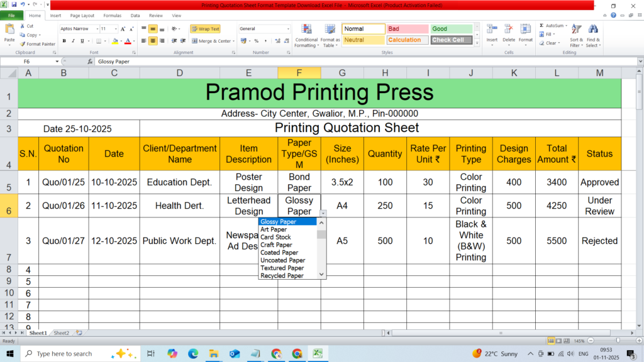
Task: Click the Paste clipboard icon
Action: coord(9,30)
